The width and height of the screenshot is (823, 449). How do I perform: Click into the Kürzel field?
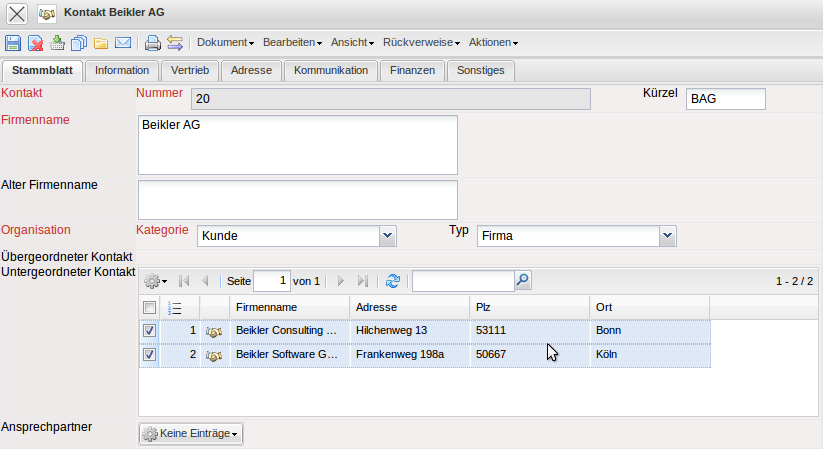tap(725, 99)
